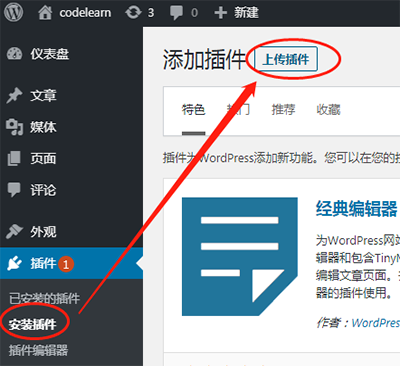
Task: Click the updates refresh icon
Action: click(133, 13)
